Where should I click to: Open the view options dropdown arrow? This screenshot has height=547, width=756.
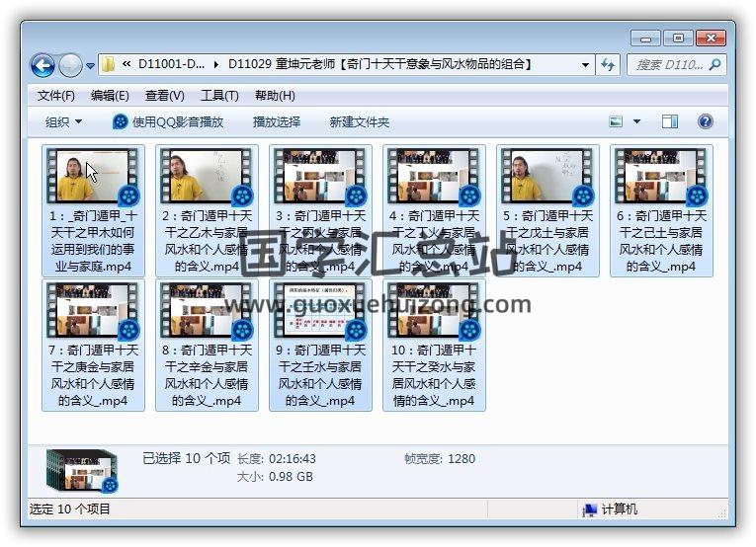(636, 121)
